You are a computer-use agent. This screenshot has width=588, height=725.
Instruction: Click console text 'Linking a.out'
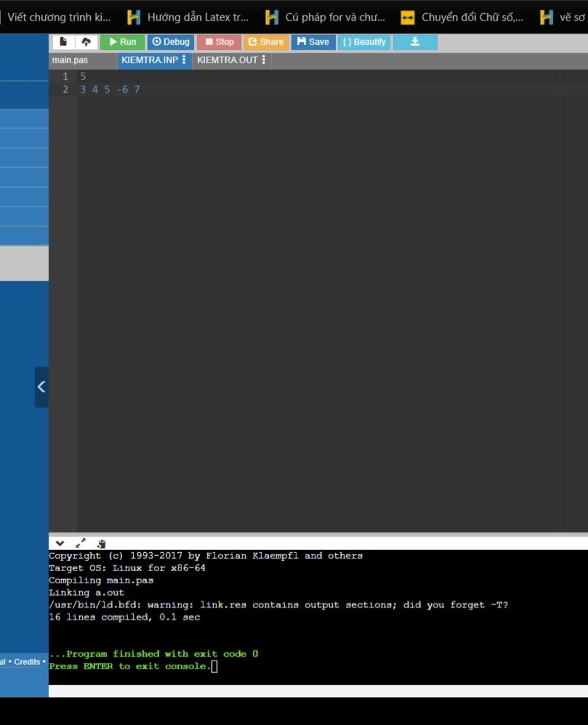(x=86, y=592)
